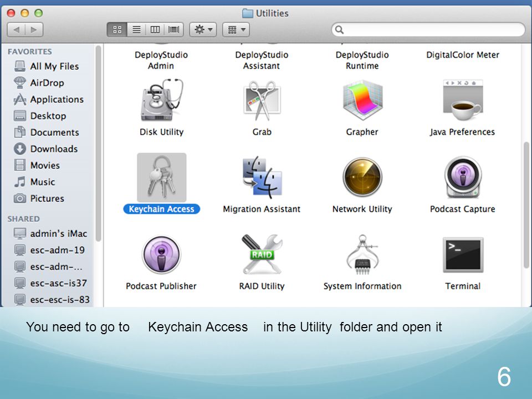
Task: Select the Grapher app icon
Action: [x=362, y=100]
